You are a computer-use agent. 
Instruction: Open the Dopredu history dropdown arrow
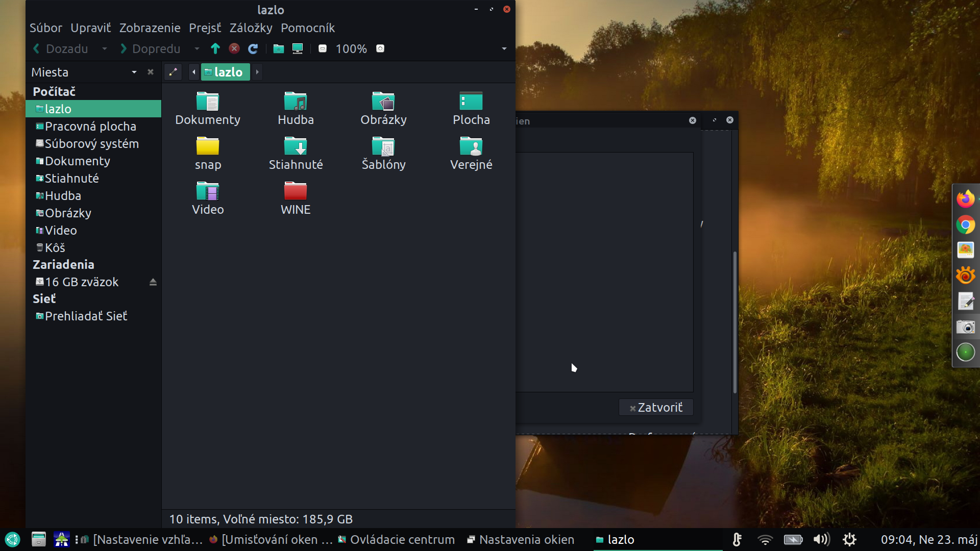[197, 48]
